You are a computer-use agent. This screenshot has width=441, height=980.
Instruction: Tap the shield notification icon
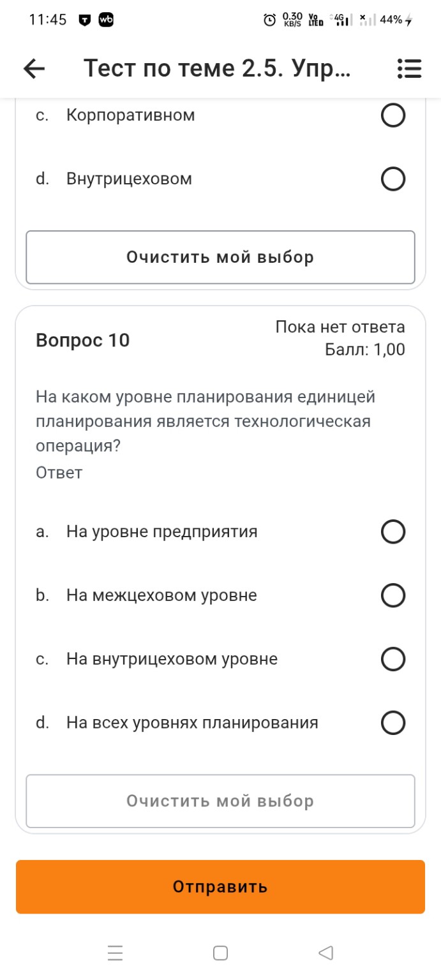[83, 20]
